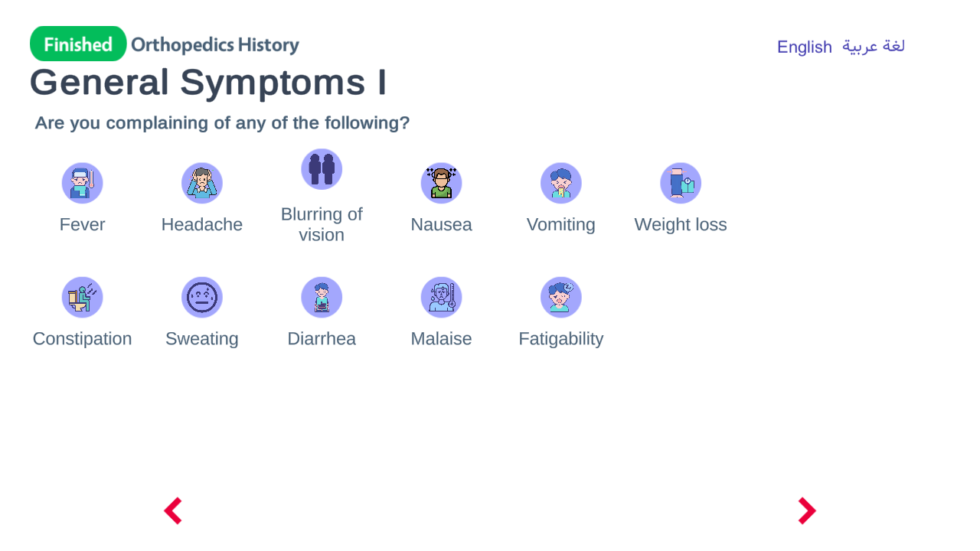Click the Vomiting symptom icon

(x=561, y=183)
